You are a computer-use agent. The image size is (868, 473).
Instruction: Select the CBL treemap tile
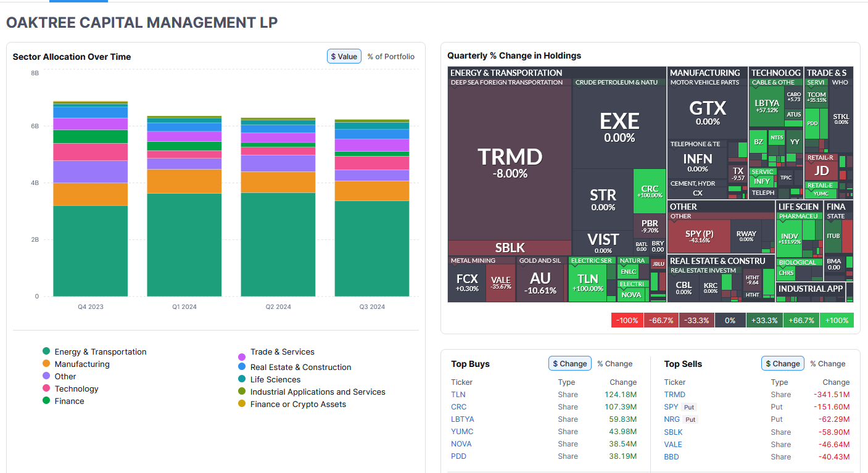[x=684, y=287]
